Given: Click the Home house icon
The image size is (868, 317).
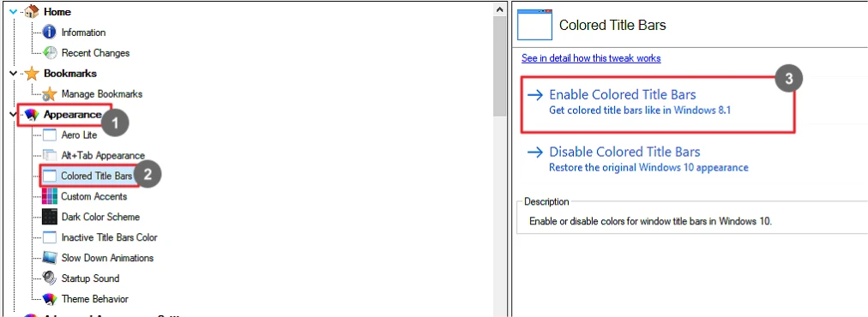Looking at the screenshot, I should click(x=32, y=12).
